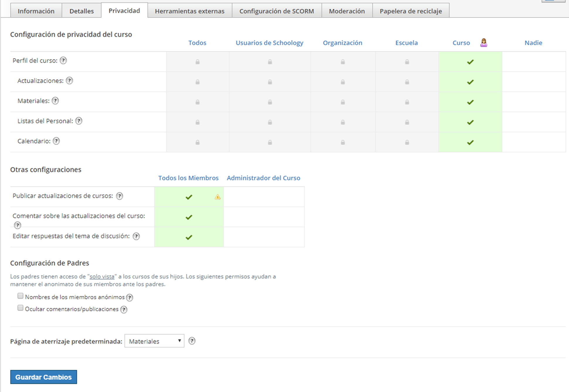569x392 pixels.
Task: Click the Todos los Miembros column header
Action: (188, 178)
